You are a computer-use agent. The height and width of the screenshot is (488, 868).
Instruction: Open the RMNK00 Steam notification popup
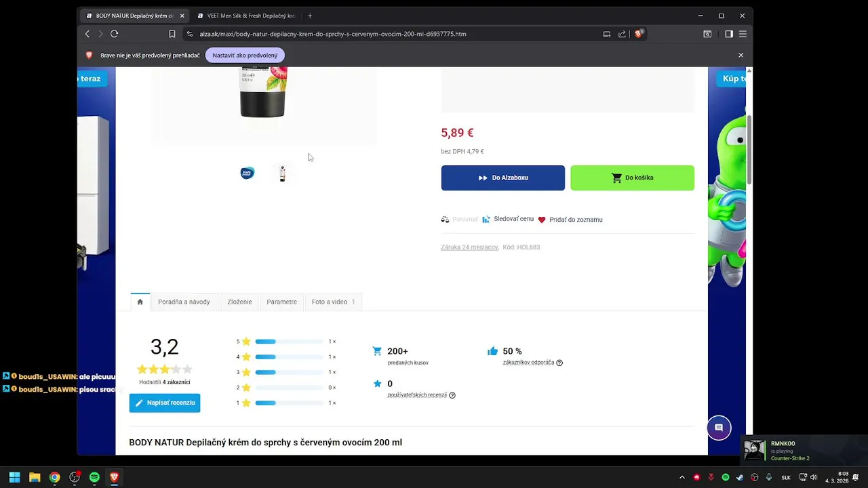[x=805, y=450]
